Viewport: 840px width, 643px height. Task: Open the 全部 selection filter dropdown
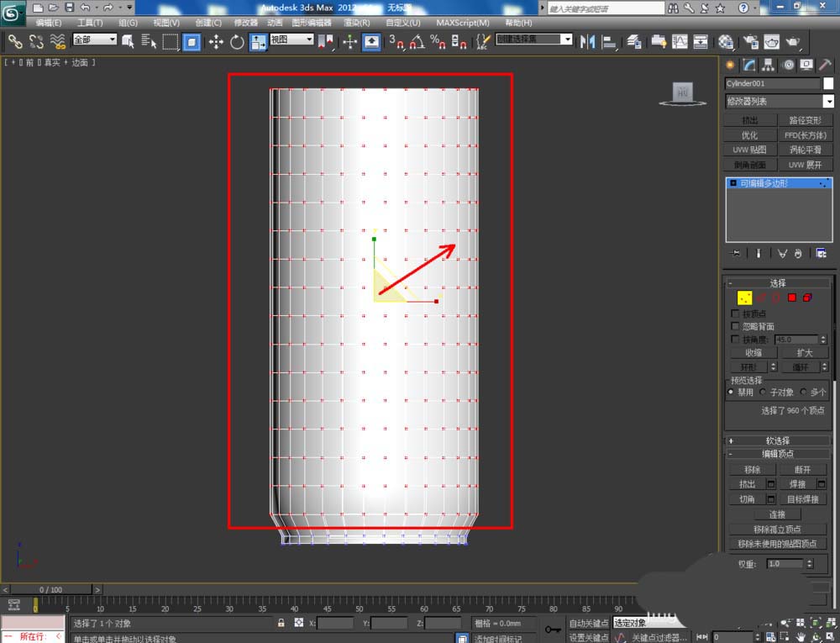coord(95,40)
